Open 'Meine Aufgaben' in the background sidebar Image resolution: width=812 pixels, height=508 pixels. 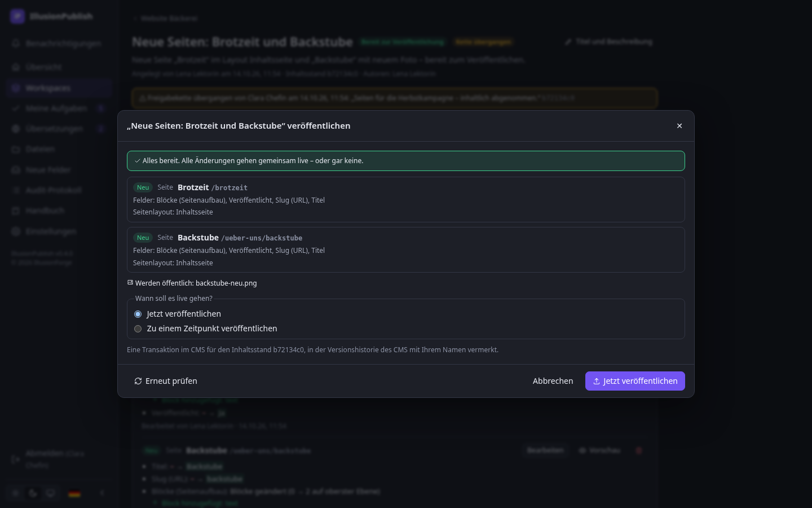coord(59,108)
